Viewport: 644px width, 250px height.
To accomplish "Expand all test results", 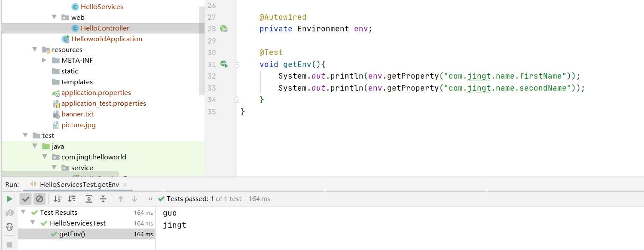I will pos(89,199).
